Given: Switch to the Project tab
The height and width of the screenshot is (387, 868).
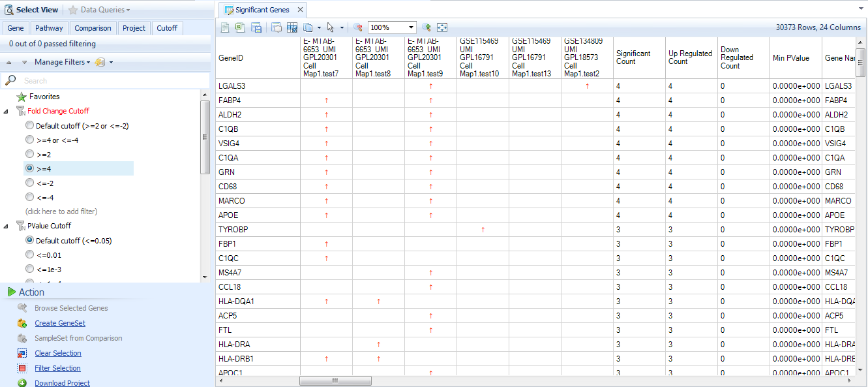Looking at the screenshot, I should pyautogui.click(x=134, y=28).
